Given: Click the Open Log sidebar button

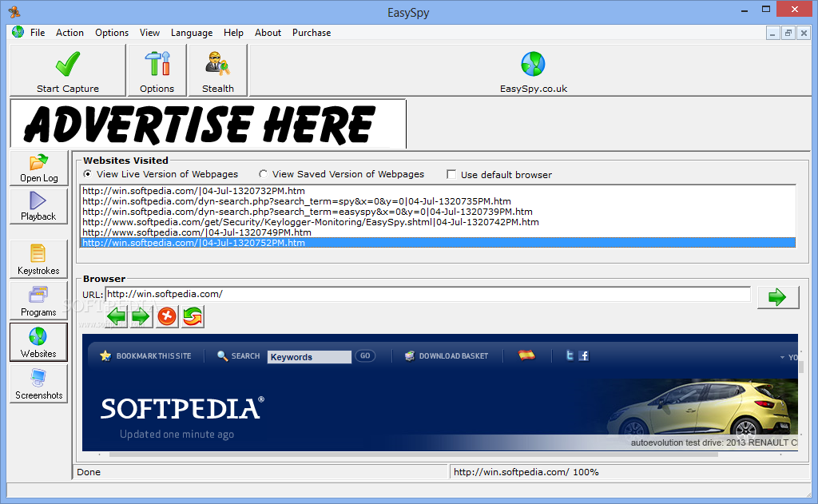Looking at the screenshot, I should click(x=38, y=169).
